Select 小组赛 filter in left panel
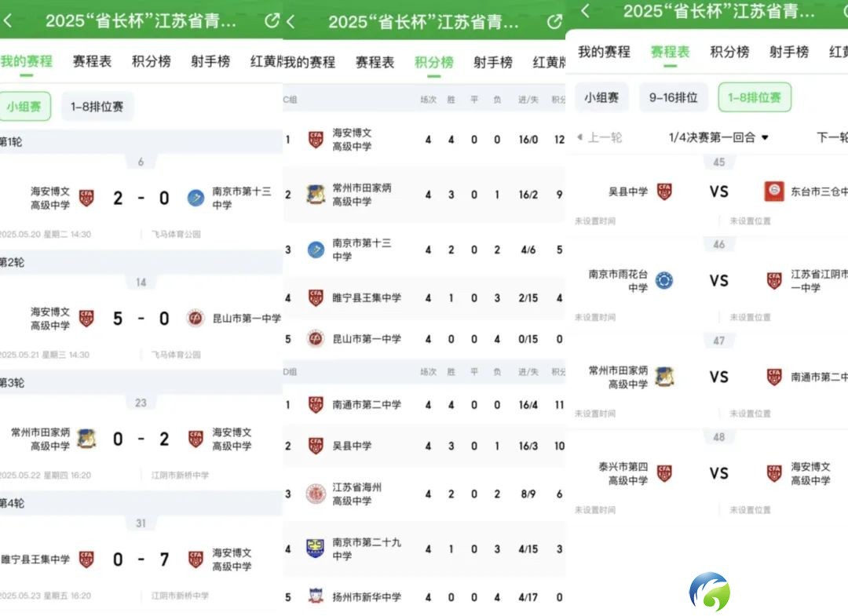The image size is (848, 616). 24,107
